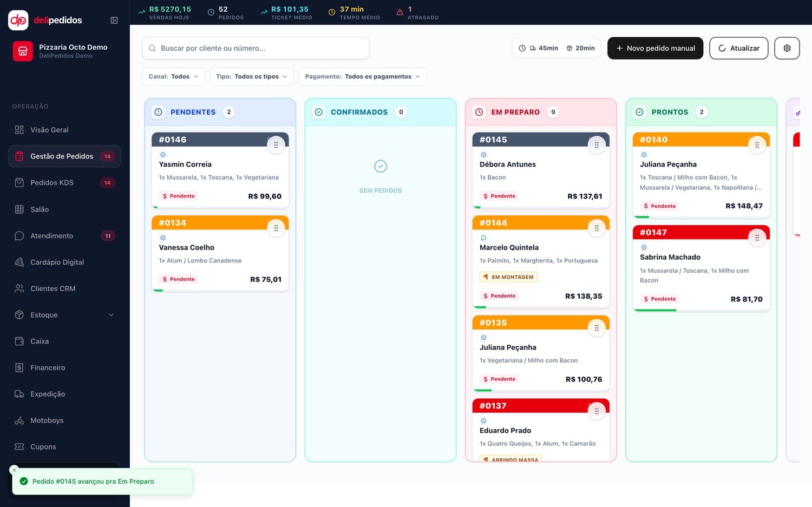Open Atendimento in the sidebar
812x507 pixels.
click(x=64, y=236)
